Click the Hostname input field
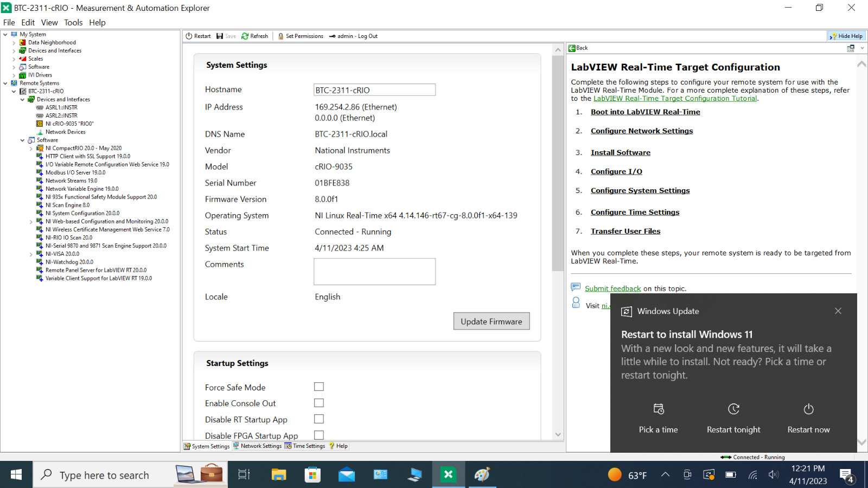Image resolution: width=868 pixels, height=488 pixels. (x=374, y=90)
